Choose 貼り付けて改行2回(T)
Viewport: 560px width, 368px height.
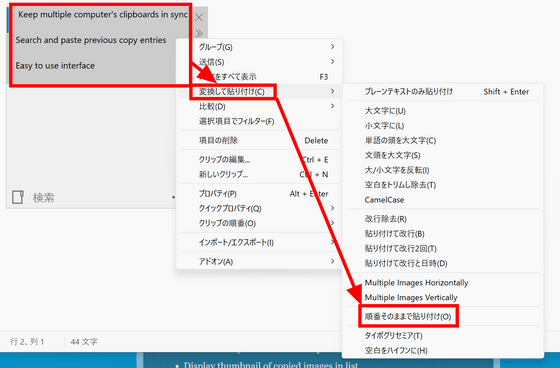coord(443,248)
